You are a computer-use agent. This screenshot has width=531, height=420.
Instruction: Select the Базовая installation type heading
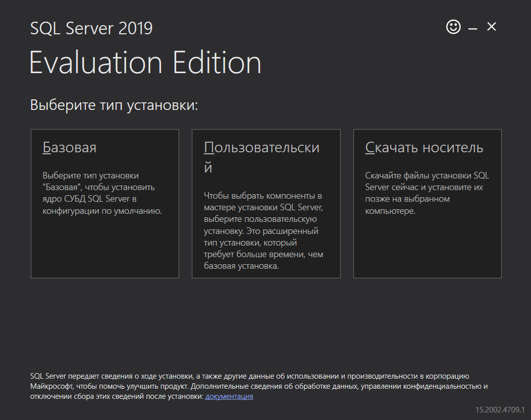pyautogui.click(x=70, y=148)
